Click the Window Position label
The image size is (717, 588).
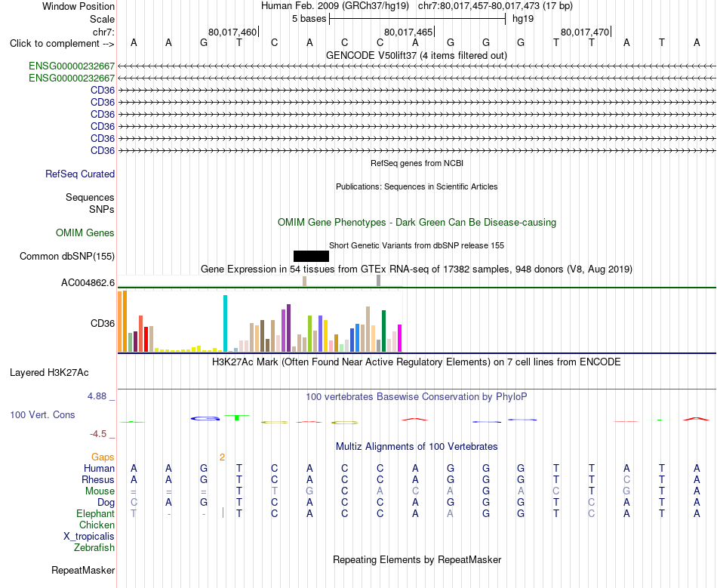tap(78, 6)
